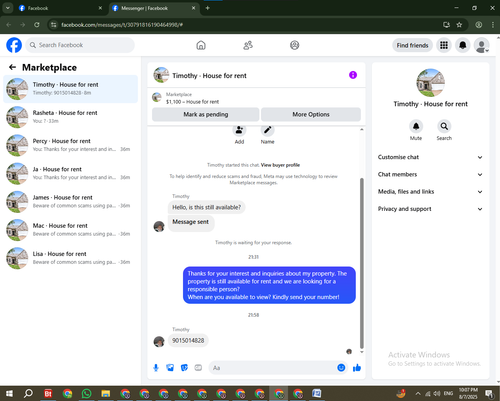Image resolution: width=500 pixels, height=401 pixels.
Task: Open Timothy · House for rent conversation
Action: 70,89
